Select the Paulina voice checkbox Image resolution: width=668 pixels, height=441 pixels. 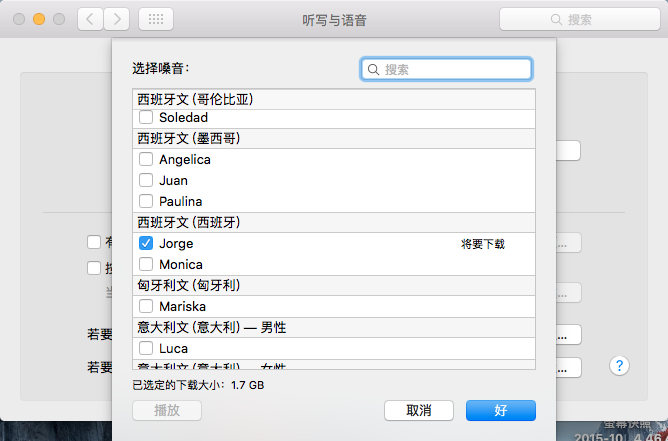pos(146,202)
